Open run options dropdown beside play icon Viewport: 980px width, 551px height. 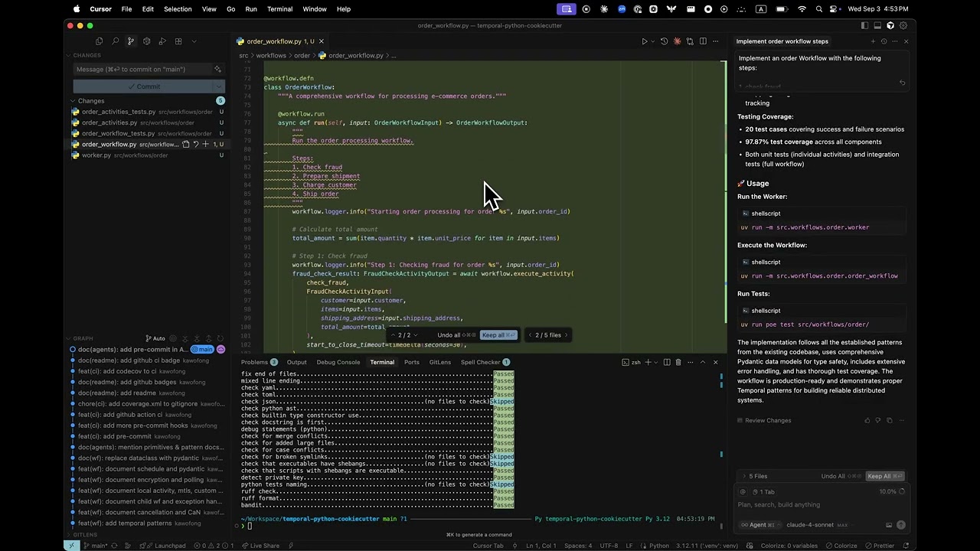652,41
